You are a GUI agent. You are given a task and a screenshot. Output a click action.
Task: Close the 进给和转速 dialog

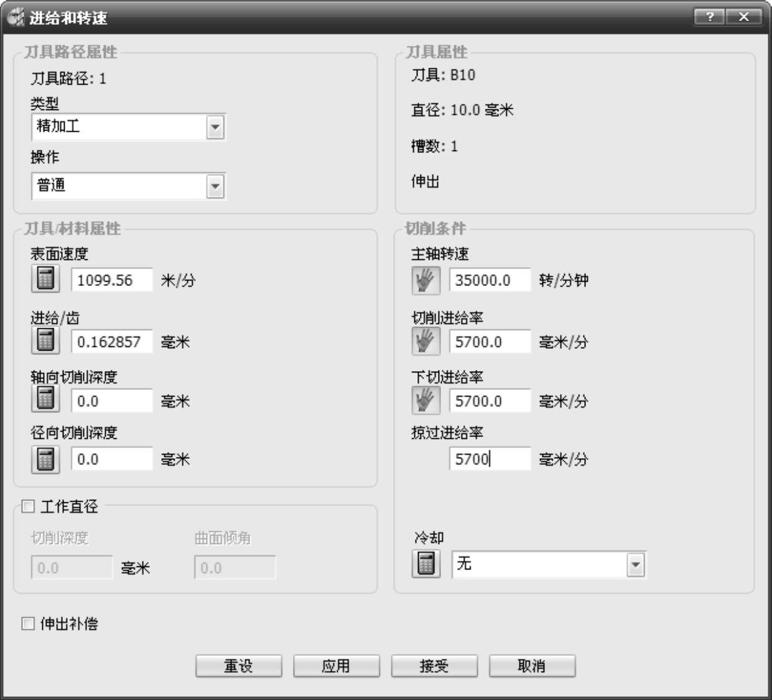click(744, 17)
